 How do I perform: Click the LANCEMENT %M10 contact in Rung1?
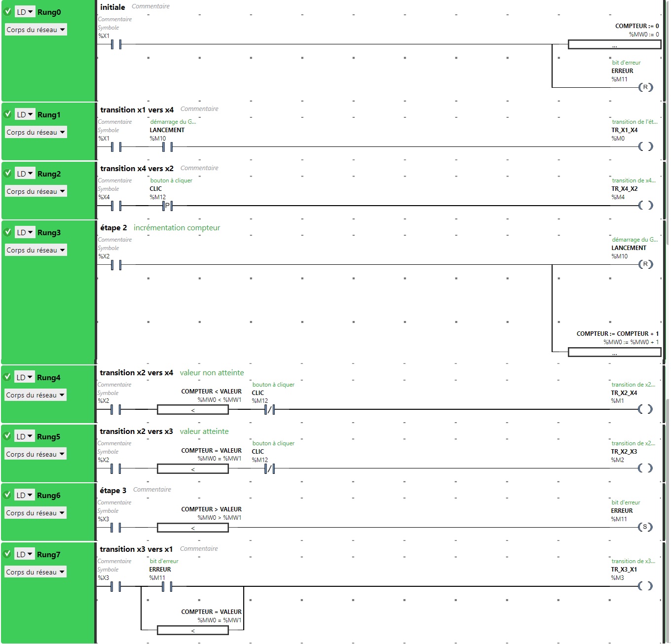167,147
